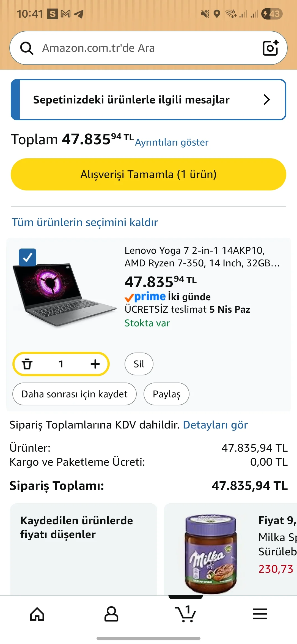Open the shopping cart tab icon
The image size is (297, 644).
[x=186, y=614]
